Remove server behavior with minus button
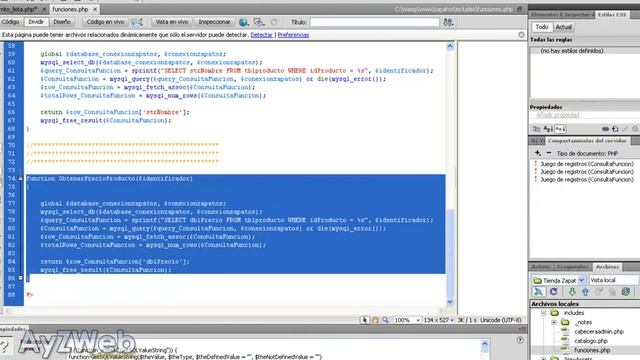This screenshot has height=360, width=640. 549,153
